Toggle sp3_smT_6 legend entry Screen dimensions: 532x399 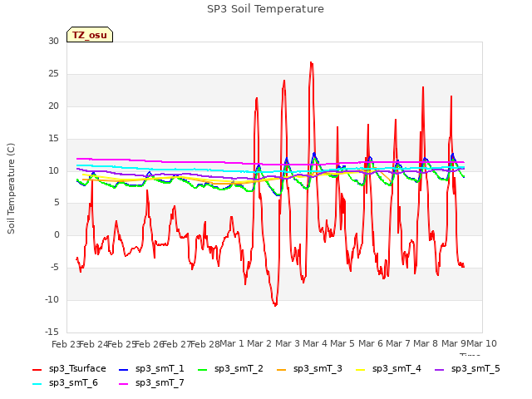[65, 382]
